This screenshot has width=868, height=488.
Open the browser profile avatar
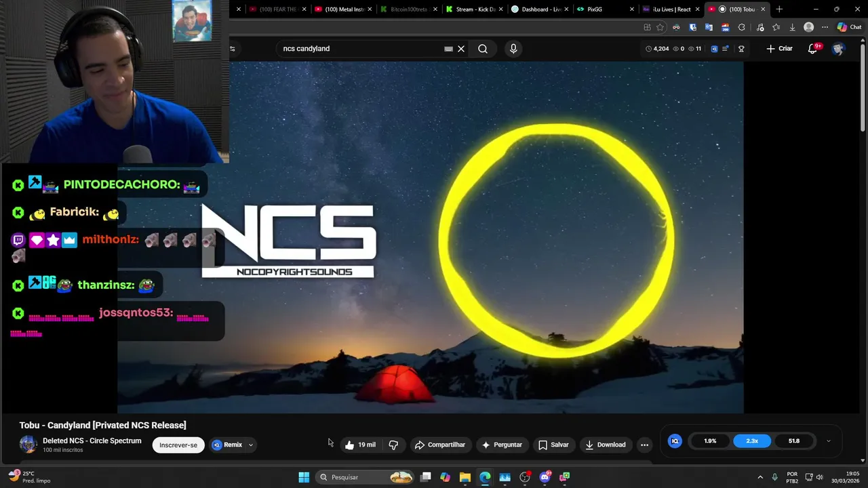(x=808, y=27)
